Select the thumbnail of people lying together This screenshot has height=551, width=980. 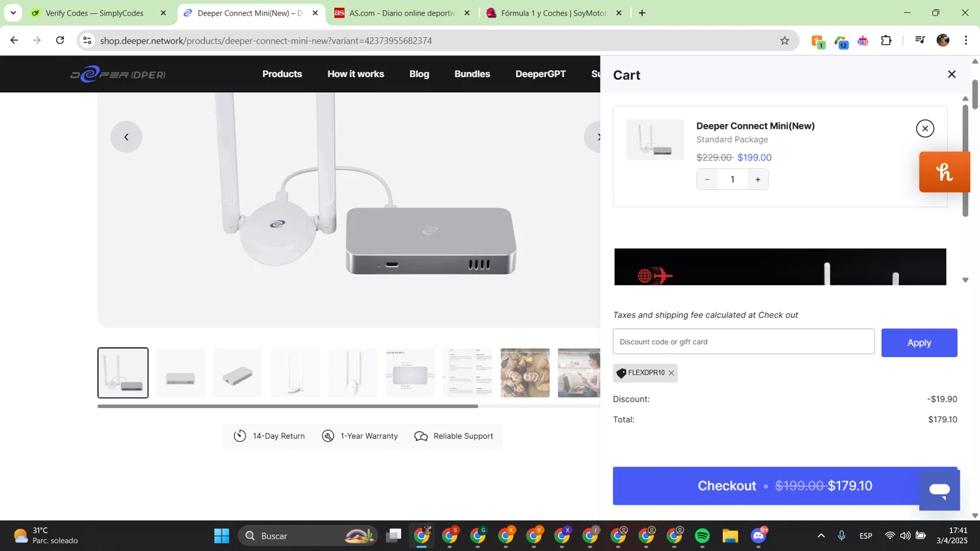(x=525, y=373)
